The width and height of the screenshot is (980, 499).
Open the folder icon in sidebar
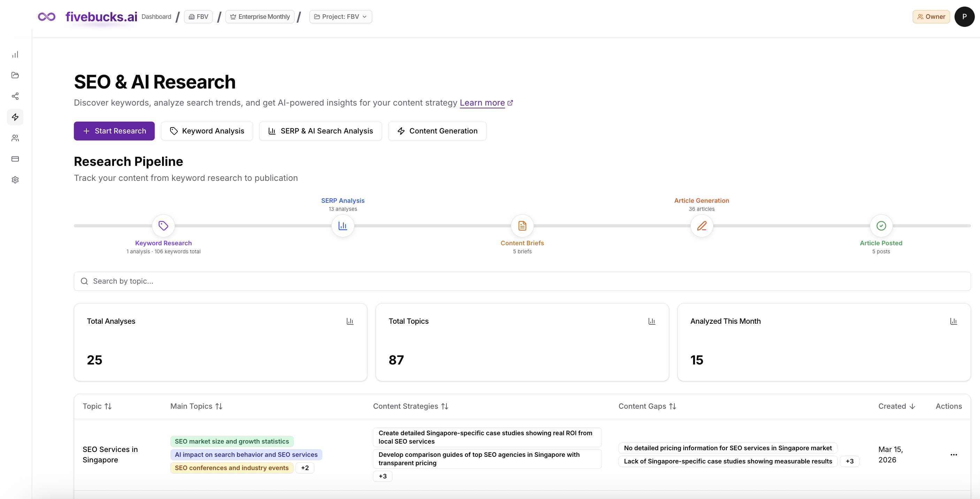coord(15,75)
